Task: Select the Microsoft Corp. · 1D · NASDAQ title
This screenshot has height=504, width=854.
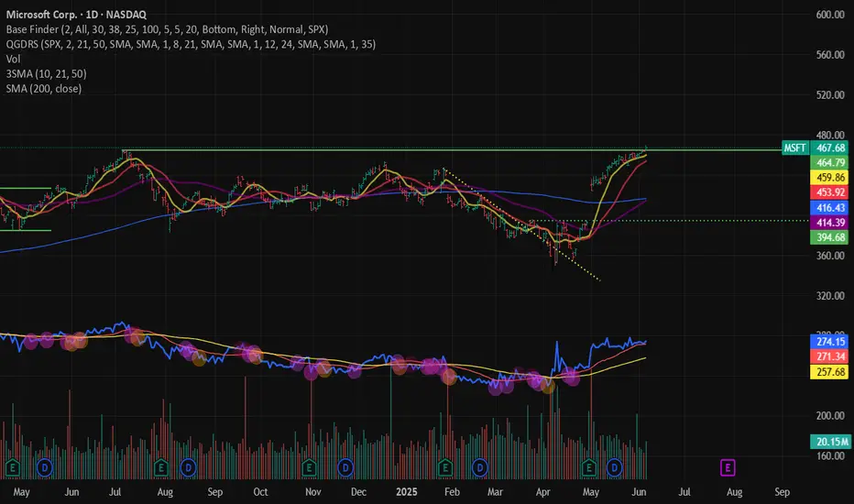Action: 76,15
